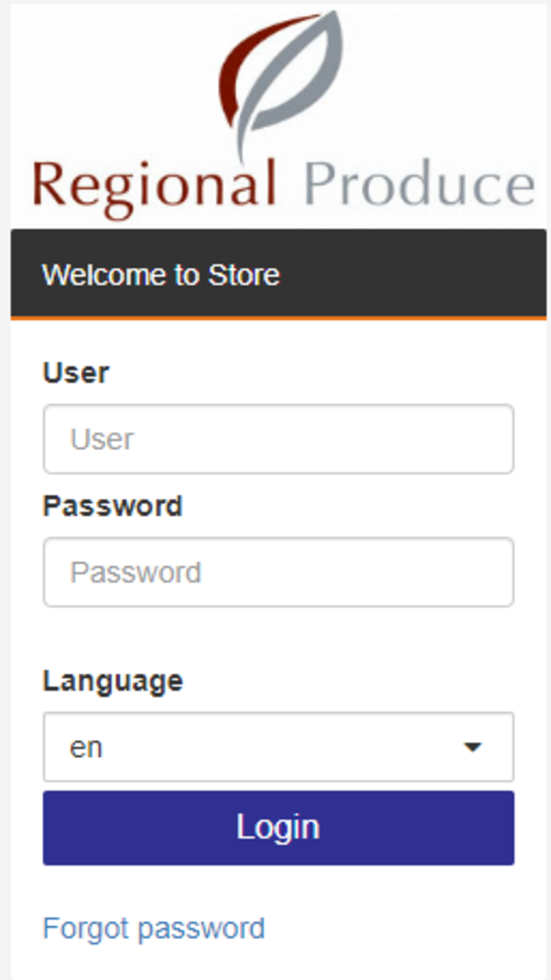Expand the Language select showing en
This screenshot has height=980, width=551.
[279, 747]
